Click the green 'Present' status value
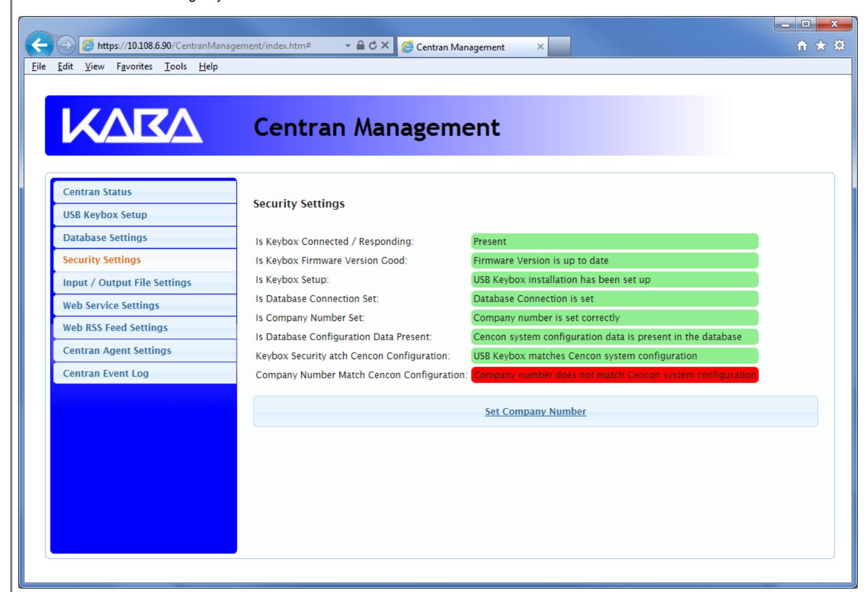The height and width of the screenshot is (592, 868). click(614, 242)
